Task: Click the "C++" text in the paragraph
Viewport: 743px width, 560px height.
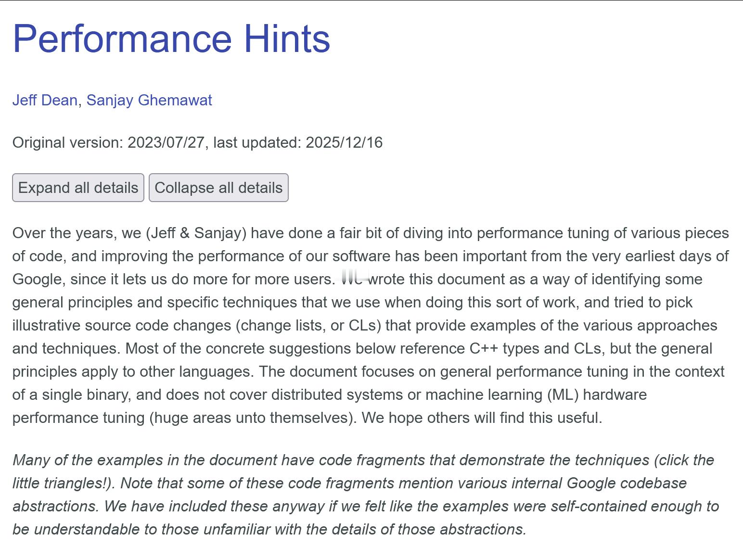Action: (484, 348)
